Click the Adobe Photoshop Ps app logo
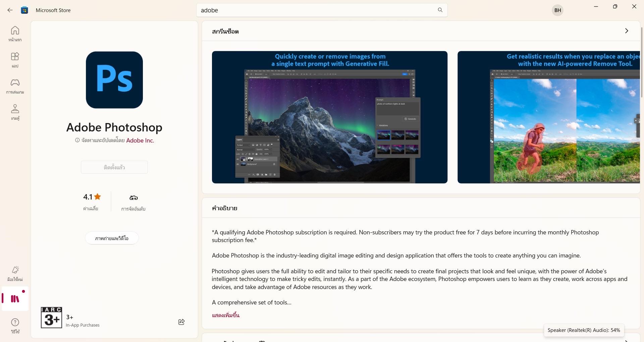The height and width of the screenshot is (342, 644). pyautogui.click(x=114, y=80)
